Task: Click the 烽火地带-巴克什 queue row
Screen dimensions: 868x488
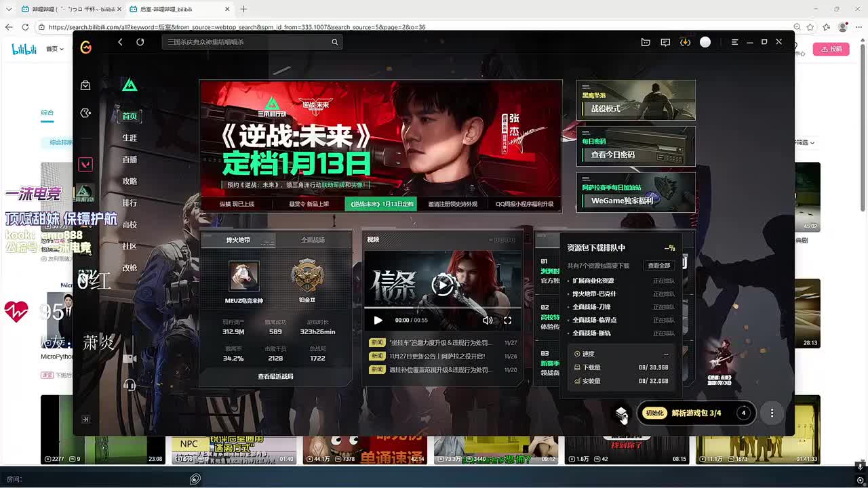Action: (621, 294)
